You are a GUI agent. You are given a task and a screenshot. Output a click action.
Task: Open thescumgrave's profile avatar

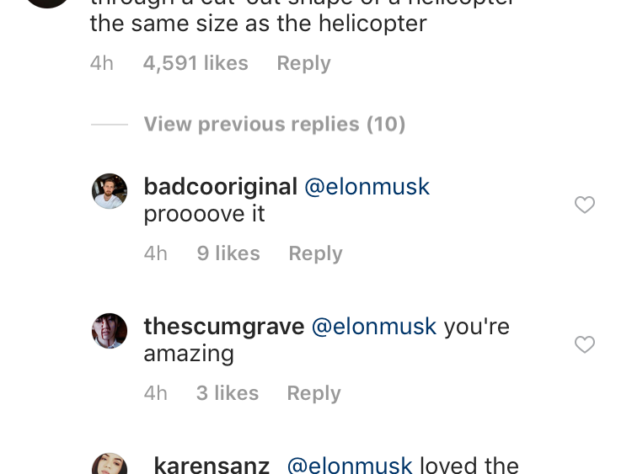(x=109, y=331)
